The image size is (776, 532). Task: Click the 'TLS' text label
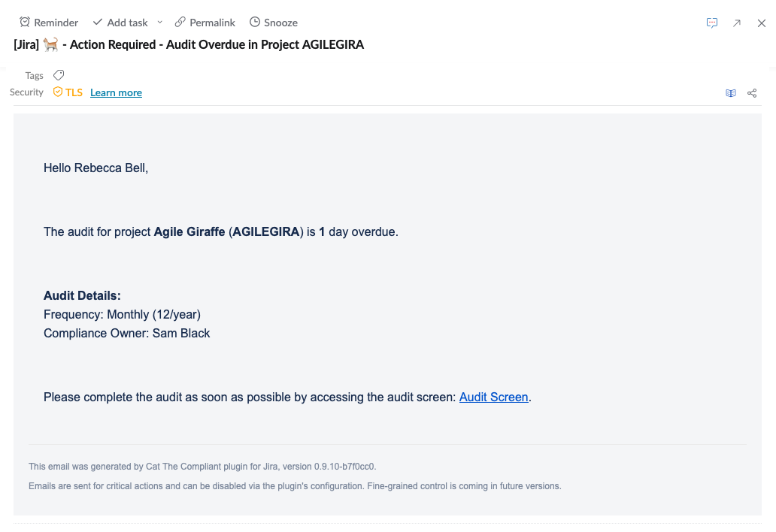pos(74,92)
